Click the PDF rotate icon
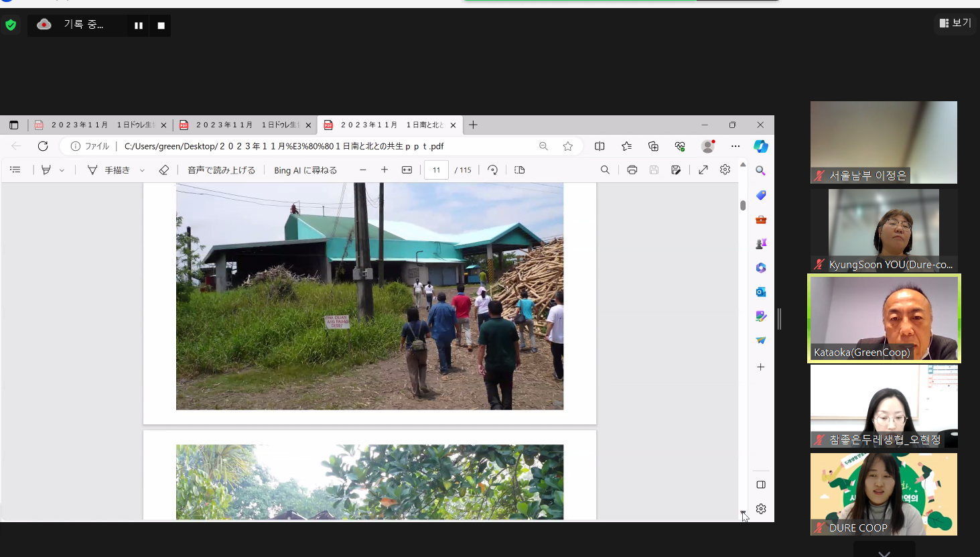This screenshot has width=980, height=557. tap(492, 170)
